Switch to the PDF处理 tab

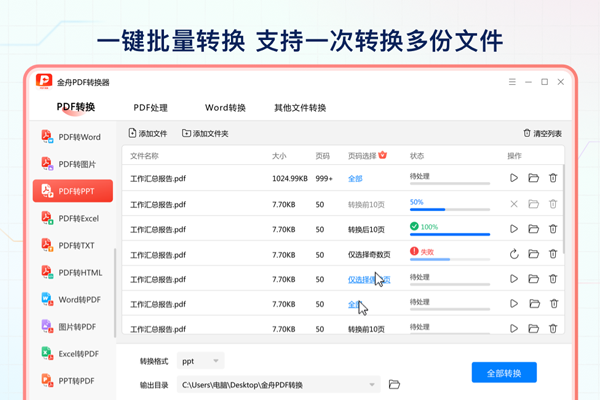[150, 108]
